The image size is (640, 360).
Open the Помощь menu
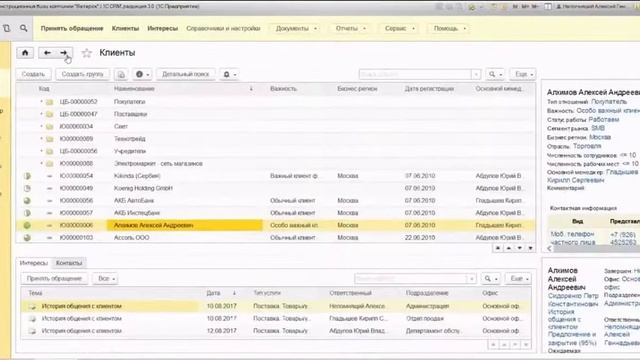click(x=449, y=28)
